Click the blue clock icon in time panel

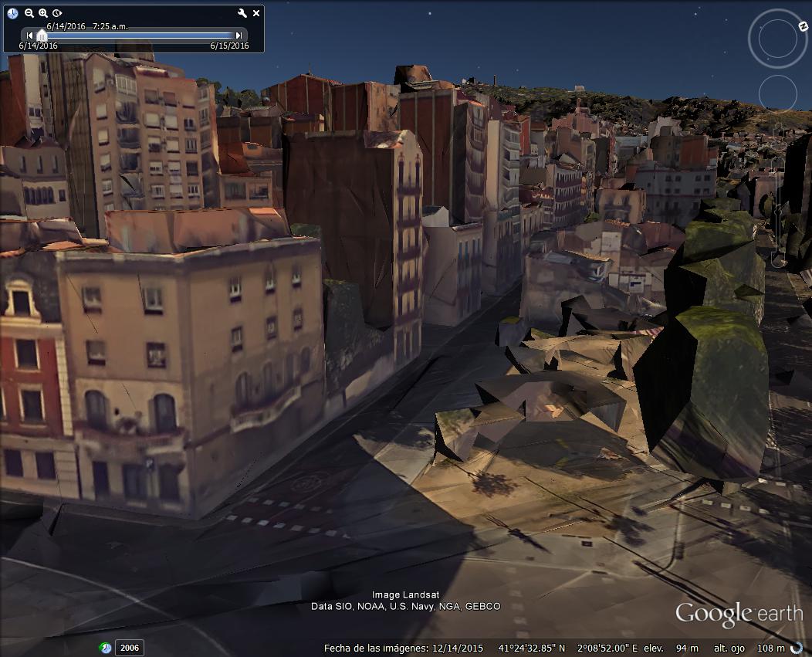(13, 13)
